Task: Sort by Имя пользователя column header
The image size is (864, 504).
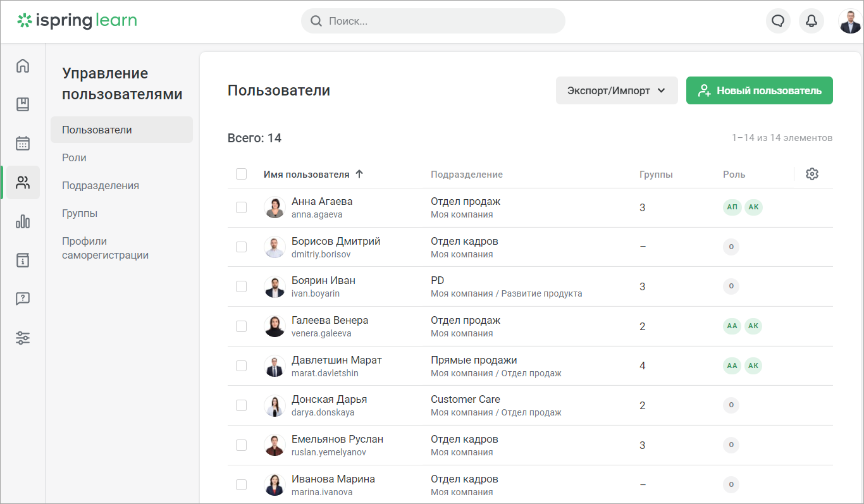Action: coord(306,174)
